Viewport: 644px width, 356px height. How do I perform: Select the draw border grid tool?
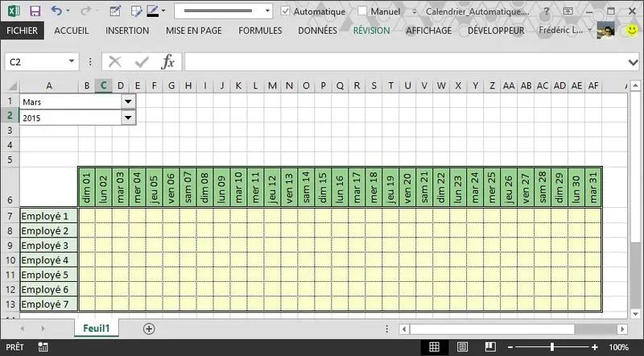[x=136, y=11]
